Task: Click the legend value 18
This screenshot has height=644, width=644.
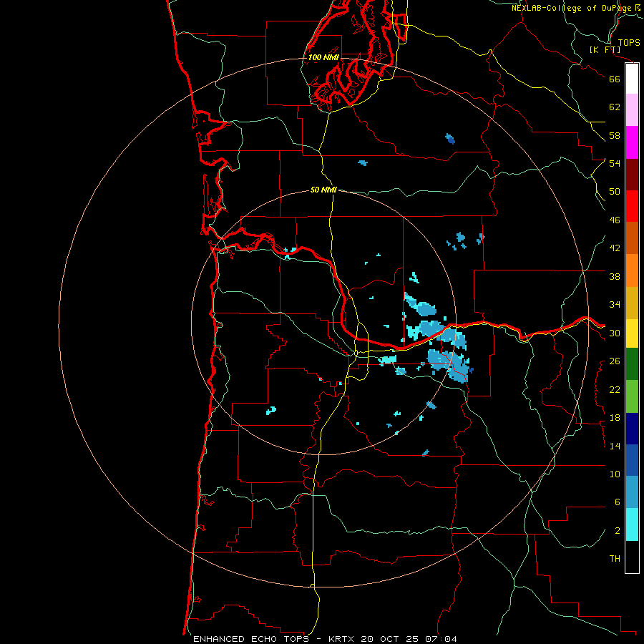Action: [x=615, y=418]
